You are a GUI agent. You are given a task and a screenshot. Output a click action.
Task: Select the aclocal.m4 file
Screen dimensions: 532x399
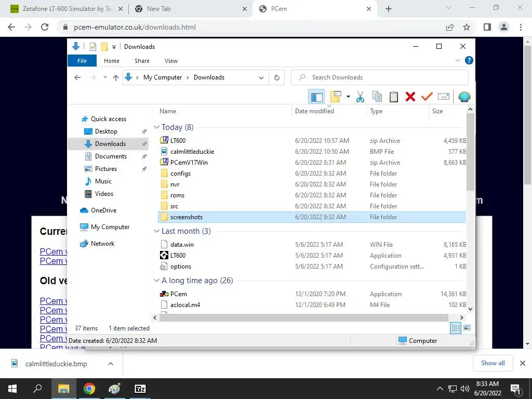(x=312, y=304)
